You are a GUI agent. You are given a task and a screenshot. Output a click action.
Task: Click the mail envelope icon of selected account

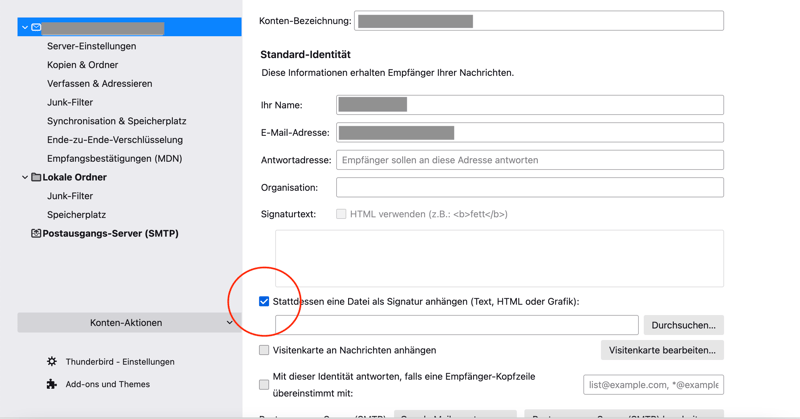[x=36, y=27]
